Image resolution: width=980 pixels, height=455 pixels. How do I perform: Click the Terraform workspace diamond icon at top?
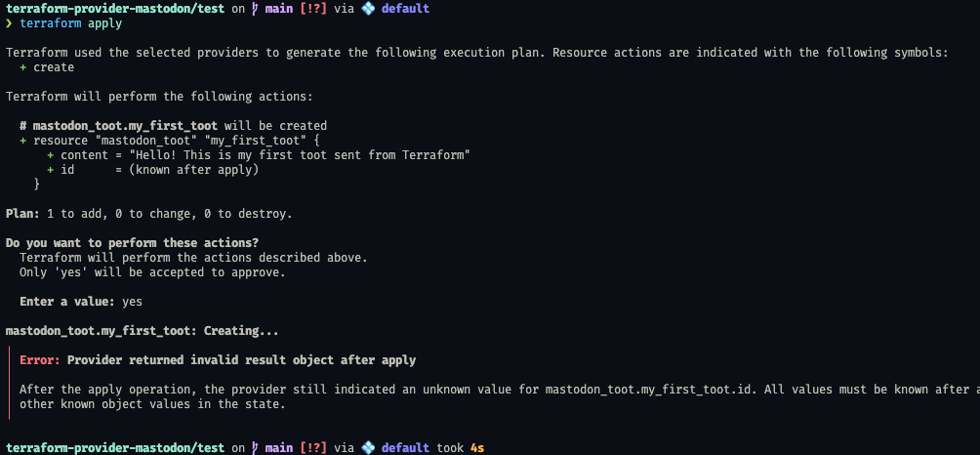click(368, 9)
